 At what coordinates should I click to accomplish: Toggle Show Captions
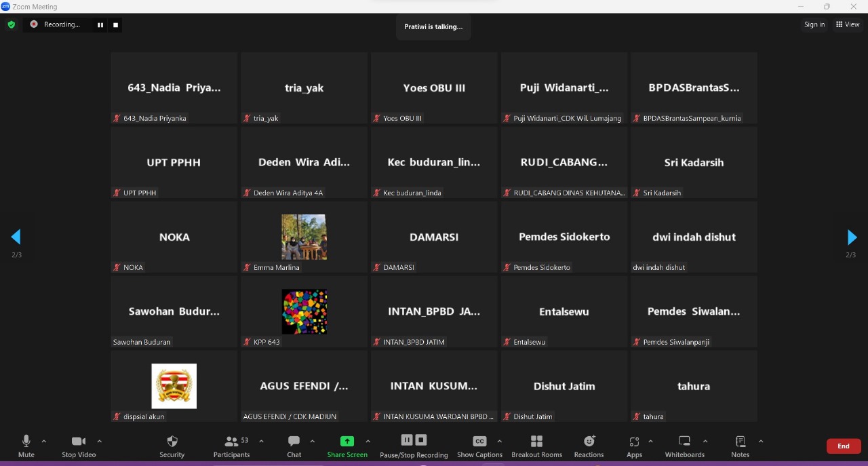pyautogui.click(x=479, y=442)
